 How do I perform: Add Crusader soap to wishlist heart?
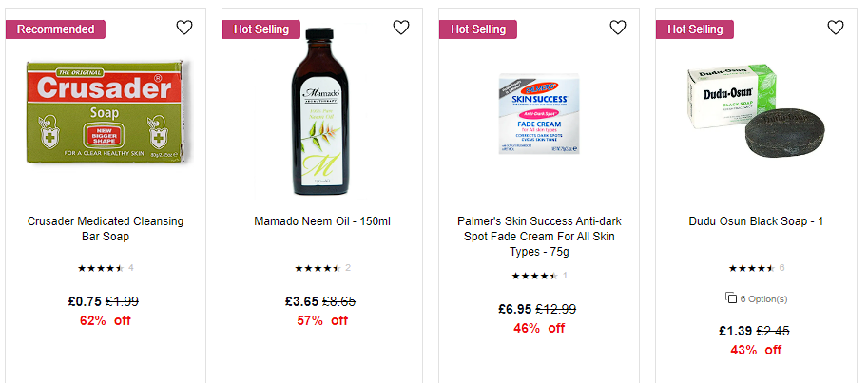point(184,28)
